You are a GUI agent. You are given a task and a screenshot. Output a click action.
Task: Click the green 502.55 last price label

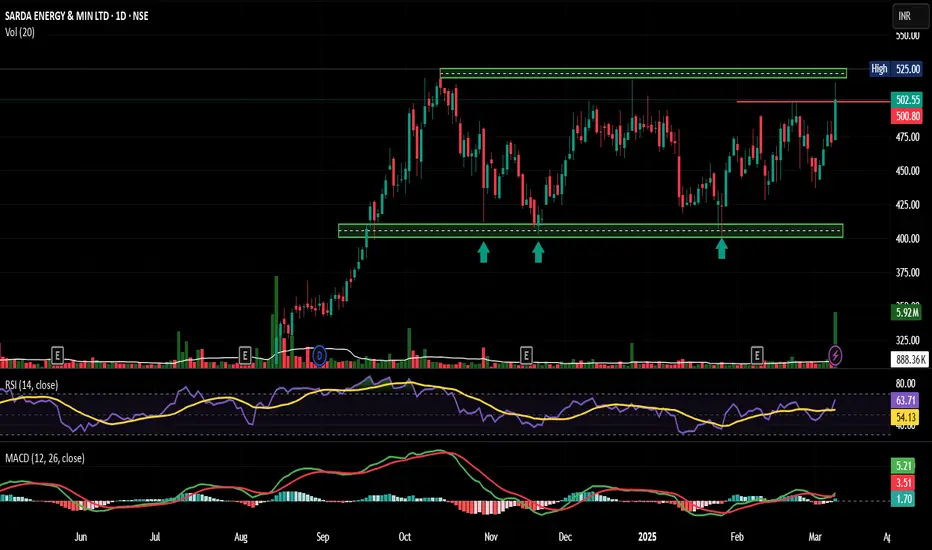908,100
